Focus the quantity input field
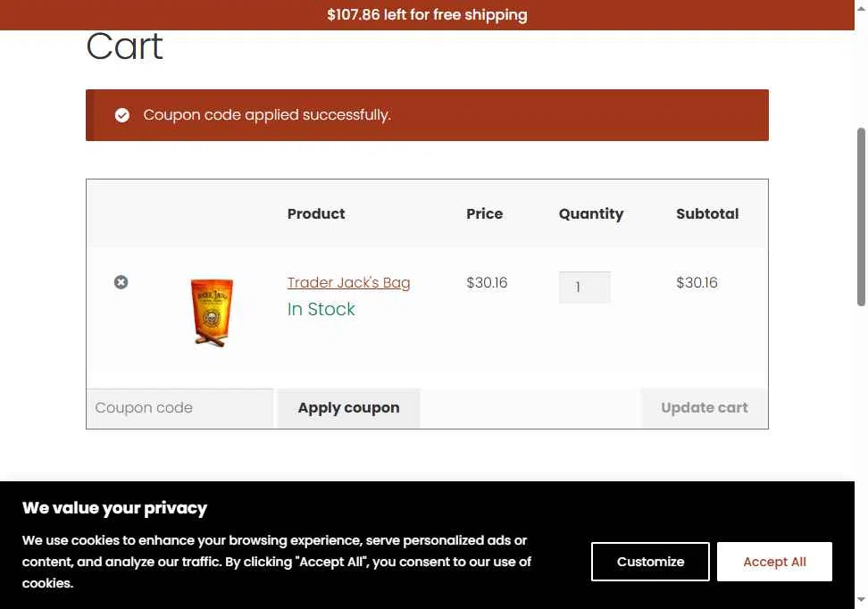 [x=585, y=287]
